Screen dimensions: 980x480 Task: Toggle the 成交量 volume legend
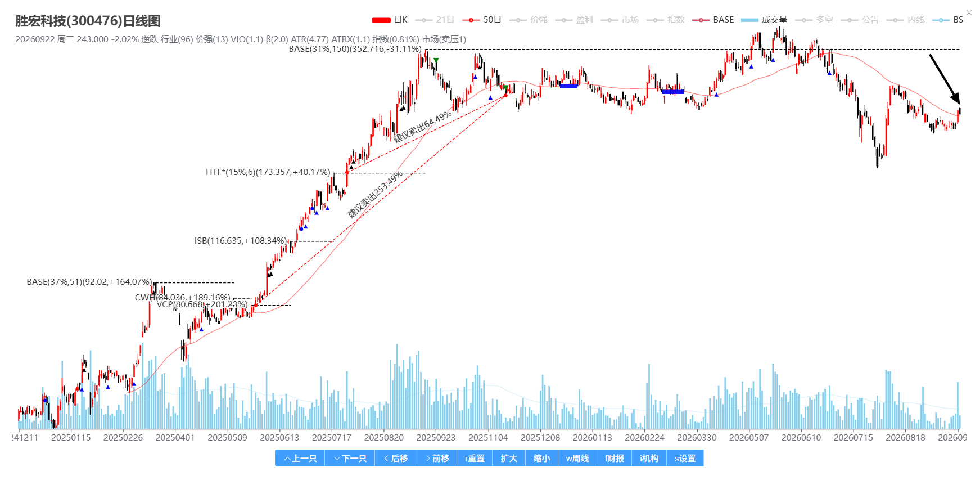tap(764, 20)
